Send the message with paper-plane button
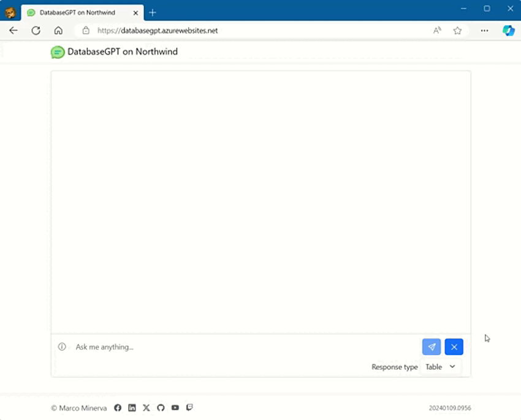Viewport: 521px width, 420px height. pyautogui.click(x=432, y=347)
